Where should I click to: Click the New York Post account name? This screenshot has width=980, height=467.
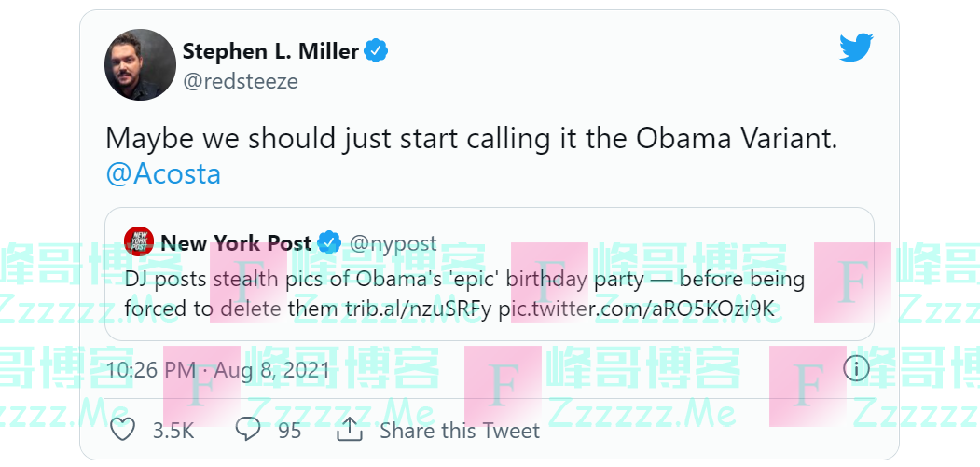(236, 243)
